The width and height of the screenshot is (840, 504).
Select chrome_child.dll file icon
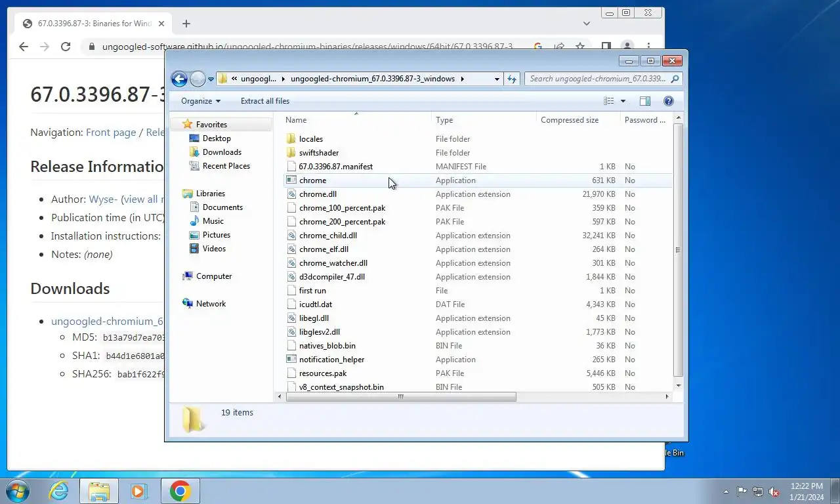(292, 236)
